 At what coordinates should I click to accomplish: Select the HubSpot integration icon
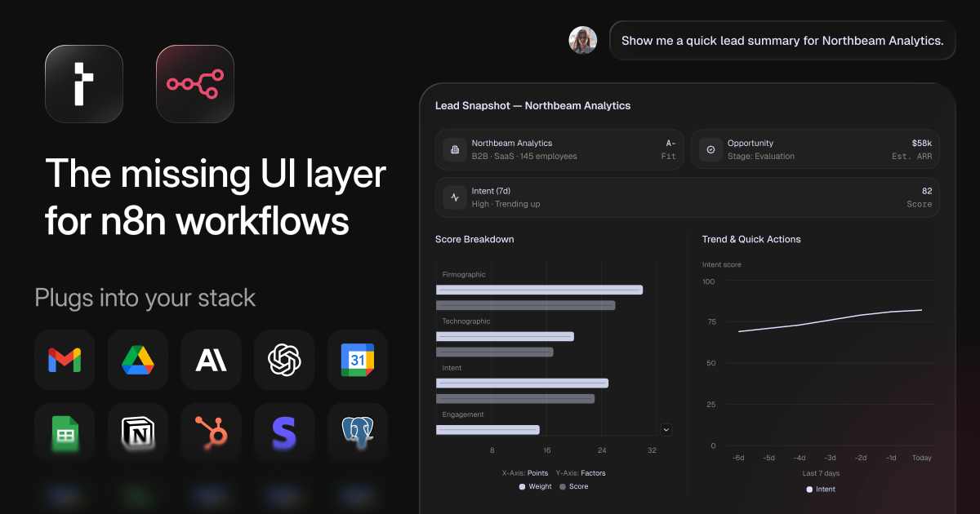[x=212, y=433]
